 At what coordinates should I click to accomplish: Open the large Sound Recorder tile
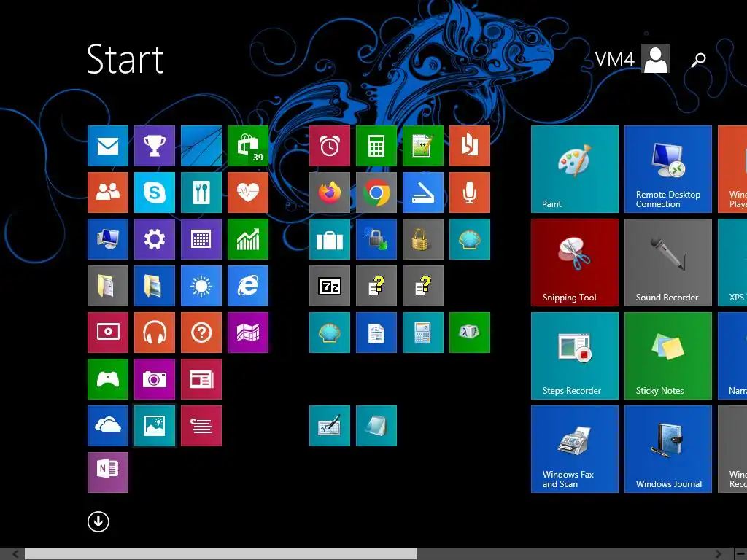[x=668, y=262]
